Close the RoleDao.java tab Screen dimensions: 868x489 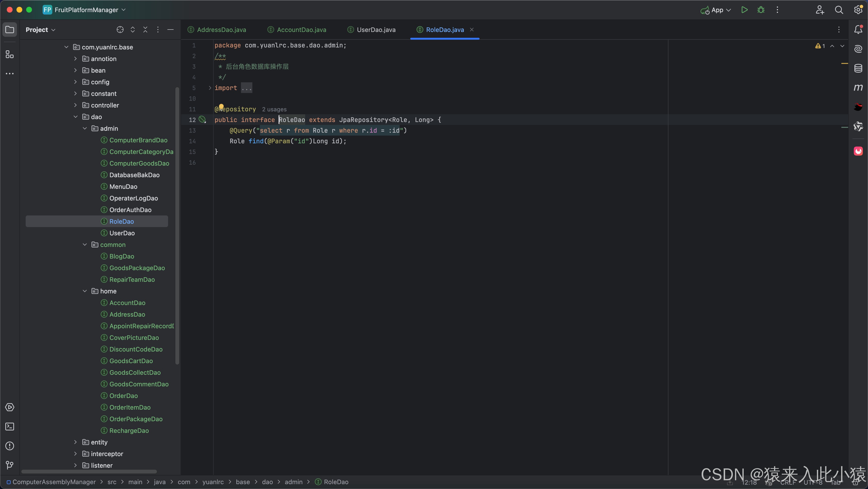pyautogui.click(x=472, y=30)
